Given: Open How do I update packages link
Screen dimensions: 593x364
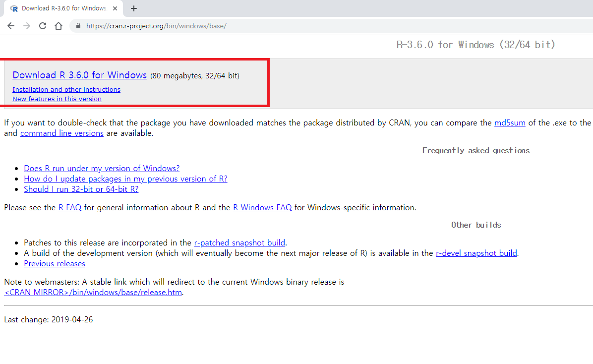Looking at the screenshot, I should [x=125, y=179].
